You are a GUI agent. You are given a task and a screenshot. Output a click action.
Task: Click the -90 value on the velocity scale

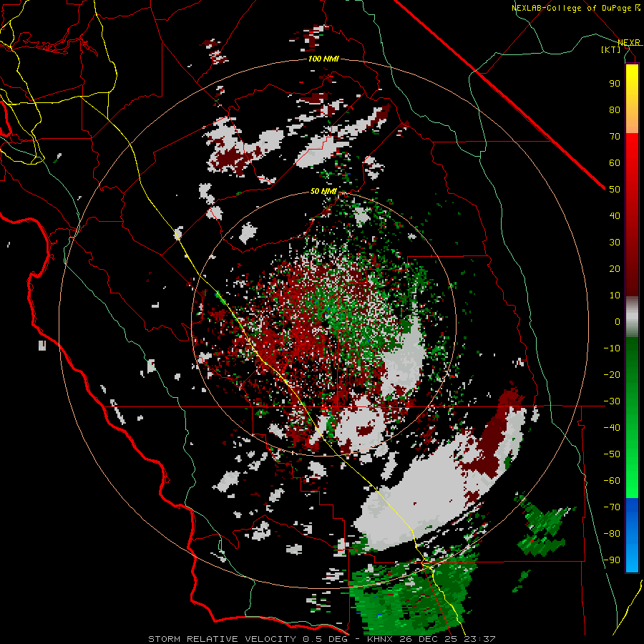[x=612, y=560]
